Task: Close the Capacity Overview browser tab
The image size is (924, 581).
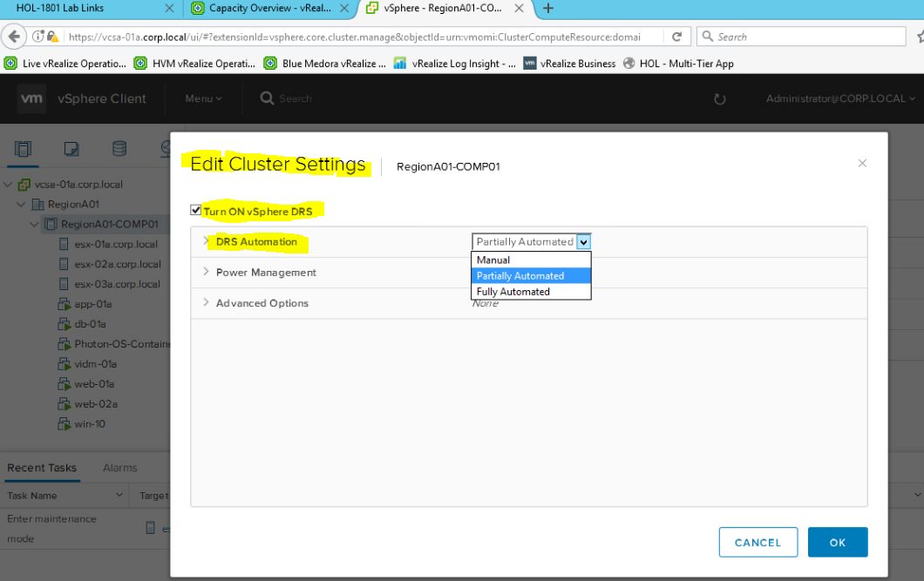Action: coord(344,8)
